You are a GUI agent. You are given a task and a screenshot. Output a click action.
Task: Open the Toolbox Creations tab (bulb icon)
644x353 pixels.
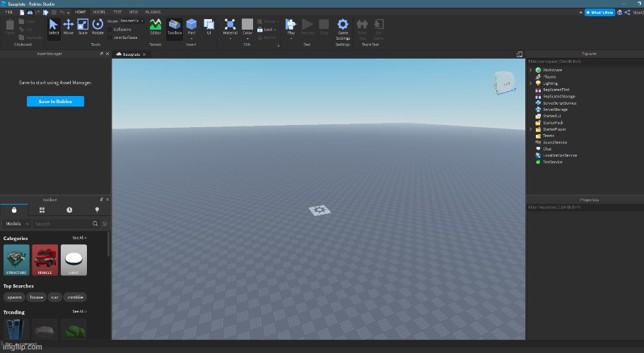click(x=97, y=210)
